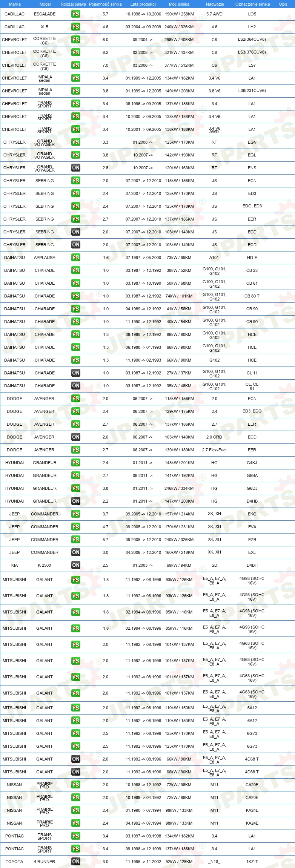
Task: Click the 246kW / 334KM power cell
Action: click(179, 488)
